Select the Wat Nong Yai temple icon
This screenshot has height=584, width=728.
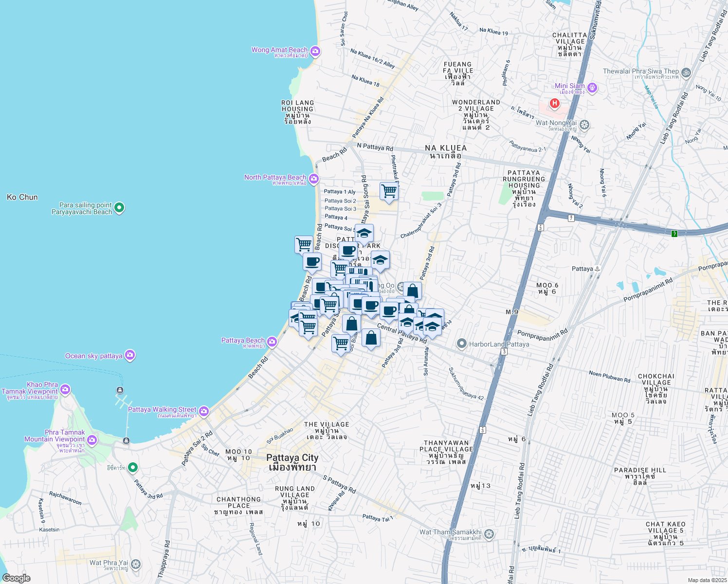[584, 125]
